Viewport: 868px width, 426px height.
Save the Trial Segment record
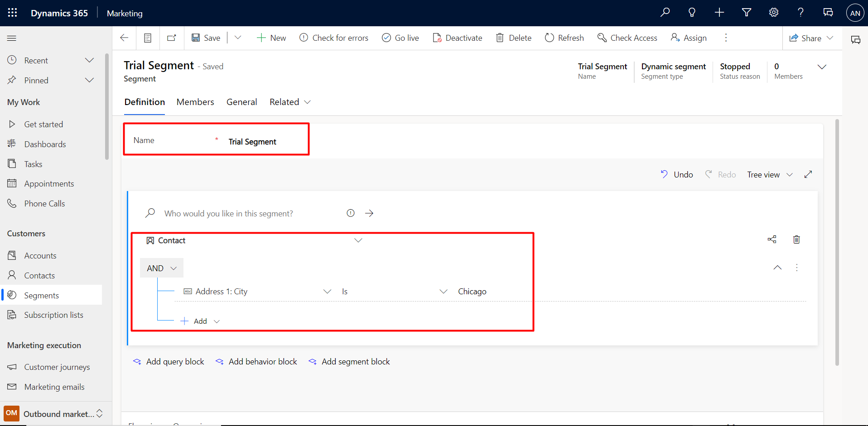pos(205,38)
